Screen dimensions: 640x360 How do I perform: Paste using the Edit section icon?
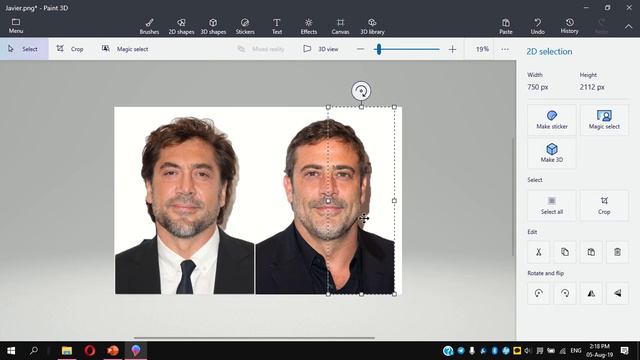[591, 252]
